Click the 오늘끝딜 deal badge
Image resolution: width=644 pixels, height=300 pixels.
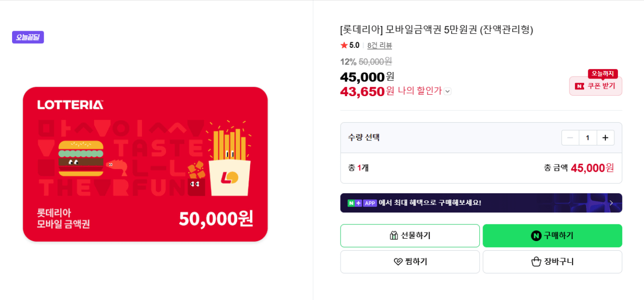[x=28, y=37]
